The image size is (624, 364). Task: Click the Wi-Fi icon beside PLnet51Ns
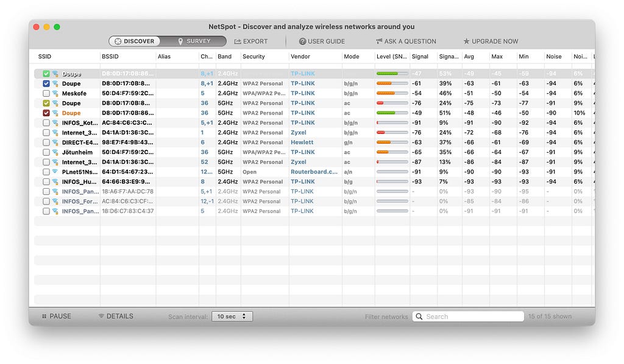tap(55, 172)
